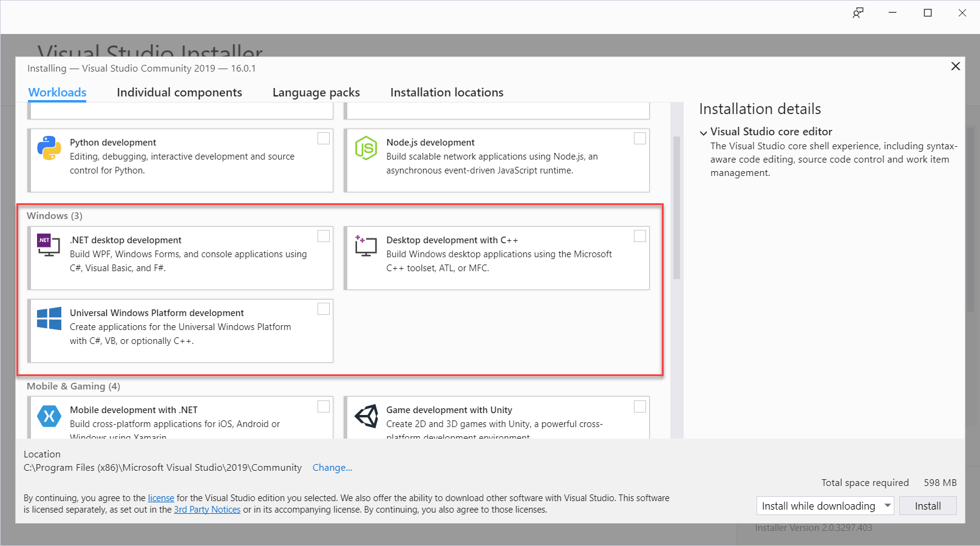Maximize the Visual Studio Installer window
The height and width of the screenshot is (546, 980).
[x=928, y=13]
